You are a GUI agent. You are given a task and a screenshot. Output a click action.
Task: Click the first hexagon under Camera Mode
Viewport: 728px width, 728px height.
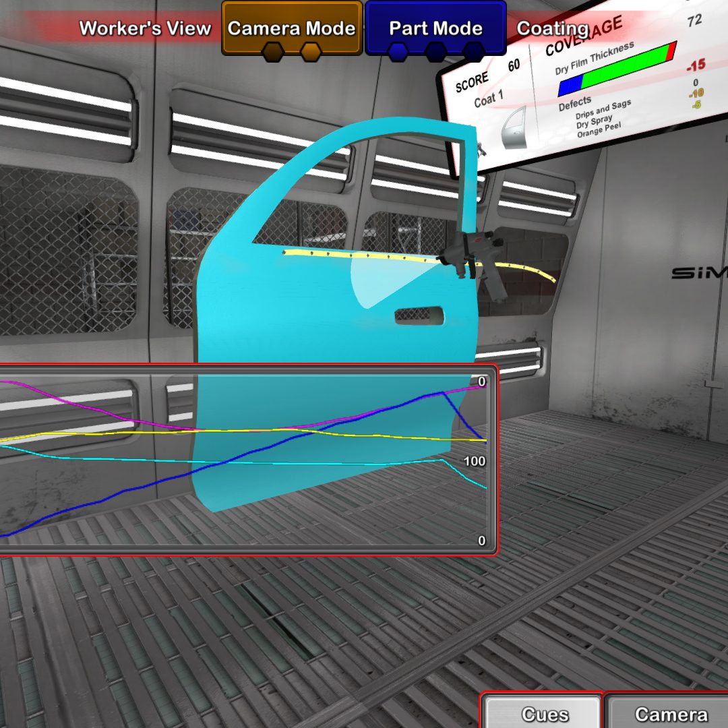[x=273, y=52]
